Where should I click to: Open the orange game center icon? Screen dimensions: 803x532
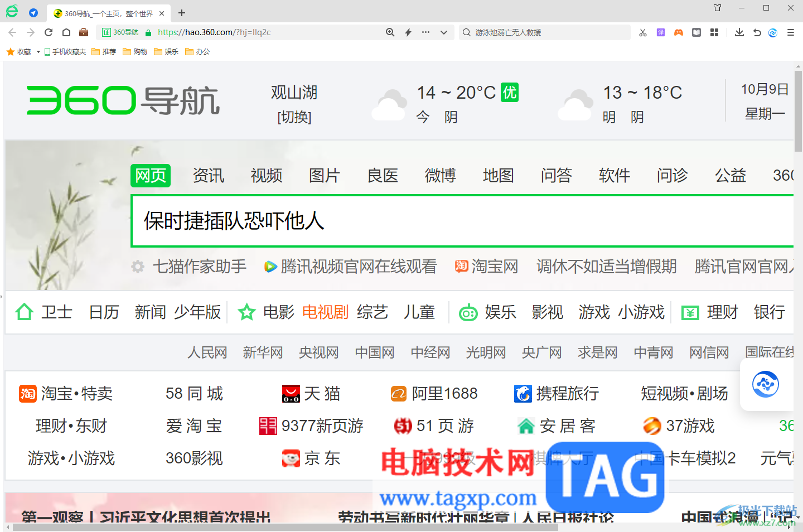click(x=678, y=32)
